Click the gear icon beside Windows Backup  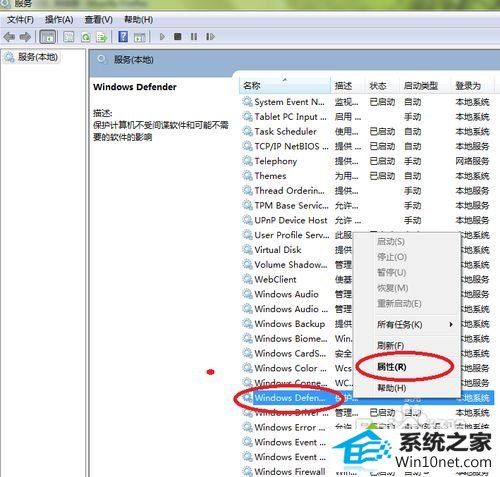[x=247, y=323]
